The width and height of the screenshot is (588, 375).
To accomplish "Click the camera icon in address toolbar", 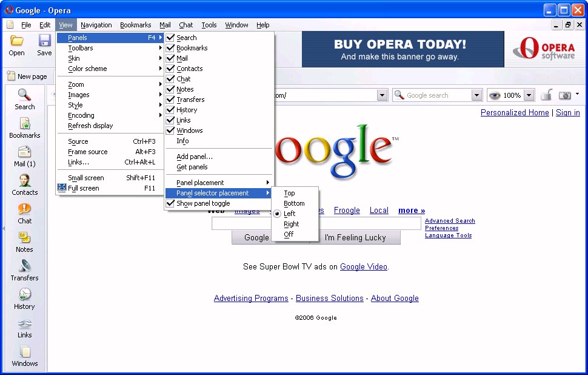I will pos(565,95).
